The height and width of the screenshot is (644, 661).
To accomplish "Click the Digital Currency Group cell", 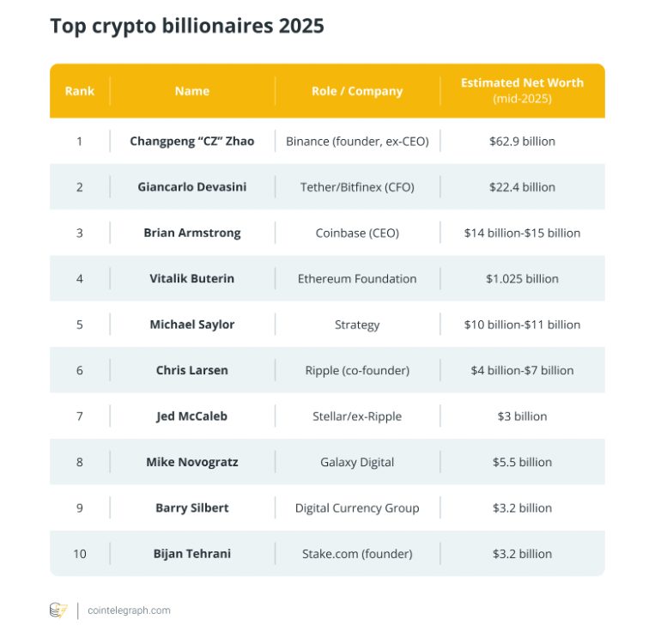I will tap(357, 507).
